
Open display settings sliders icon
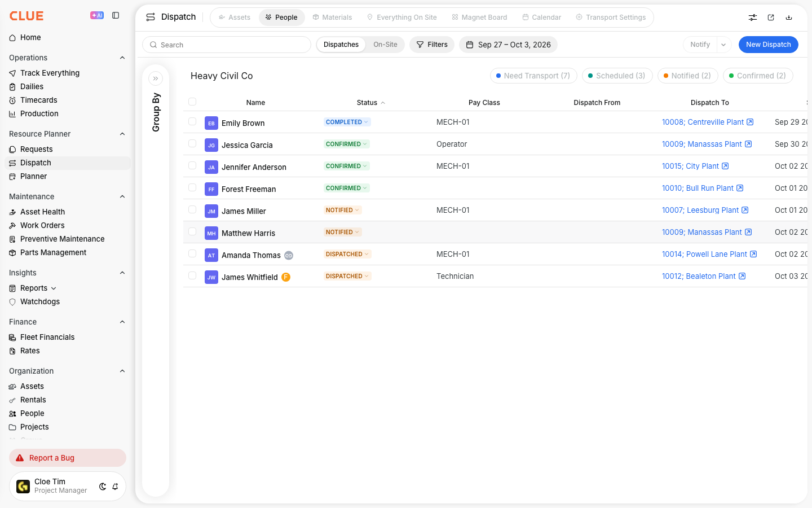[753, 17]
